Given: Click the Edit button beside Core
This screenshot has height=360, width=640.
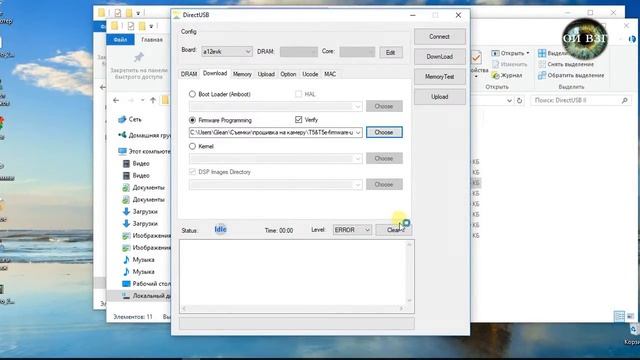Looking at the screenshot, I should pos(391,52).
